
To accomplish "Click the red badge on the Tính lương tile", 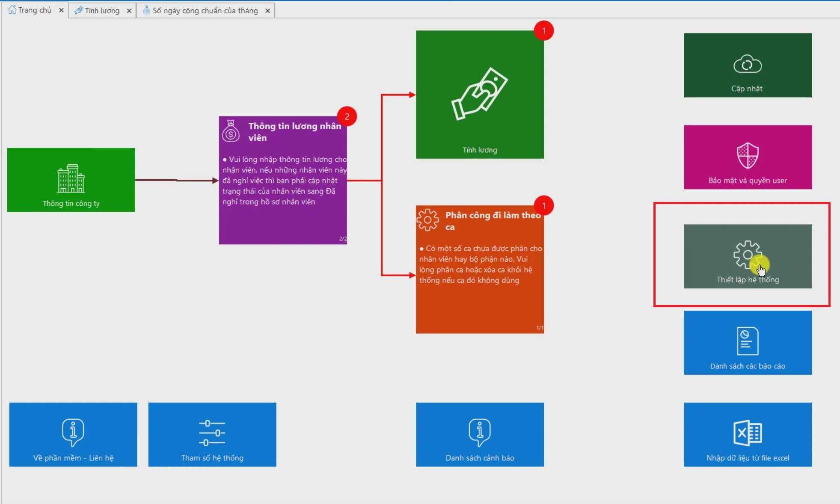I will pos(544,31).
